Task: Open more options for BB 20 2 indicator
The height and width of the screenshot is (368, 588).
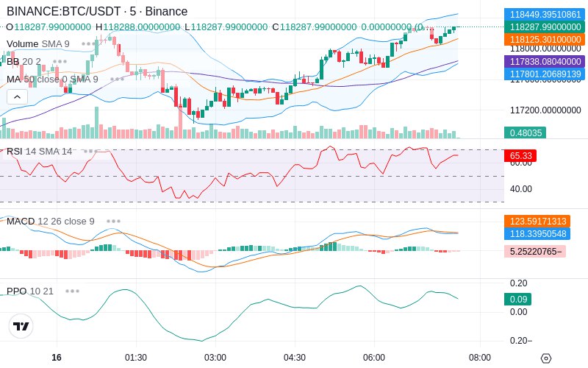Action: [60, 62]
